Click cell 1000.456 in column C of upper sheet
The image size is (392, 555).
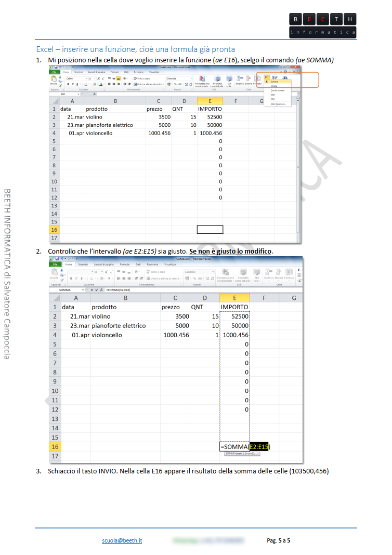[x=159, y=133]
